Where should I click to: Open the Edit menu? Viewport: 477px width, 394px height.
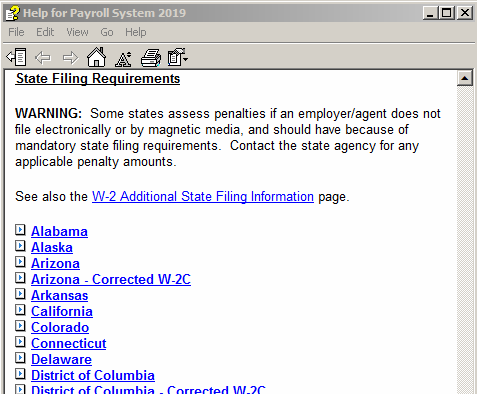coord(45,32)
